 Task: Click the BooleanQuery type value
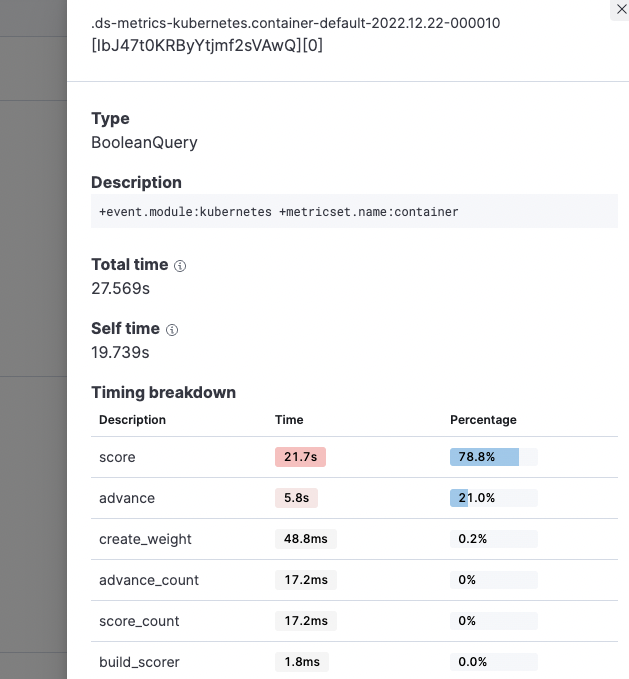[x=144, y=142]
